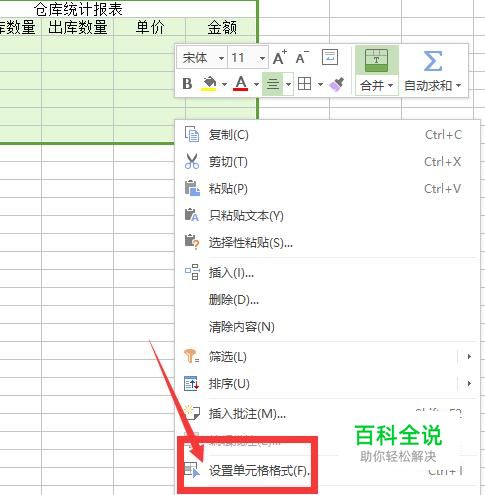Viewport: 485px width, 495px height.
Task: Click the Ctrl+C shortcut label
Action: pos(443,135)
